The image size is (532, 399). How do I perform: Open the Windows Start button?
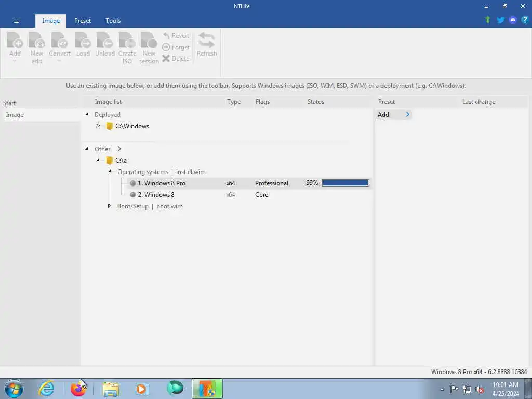[14, 389]
